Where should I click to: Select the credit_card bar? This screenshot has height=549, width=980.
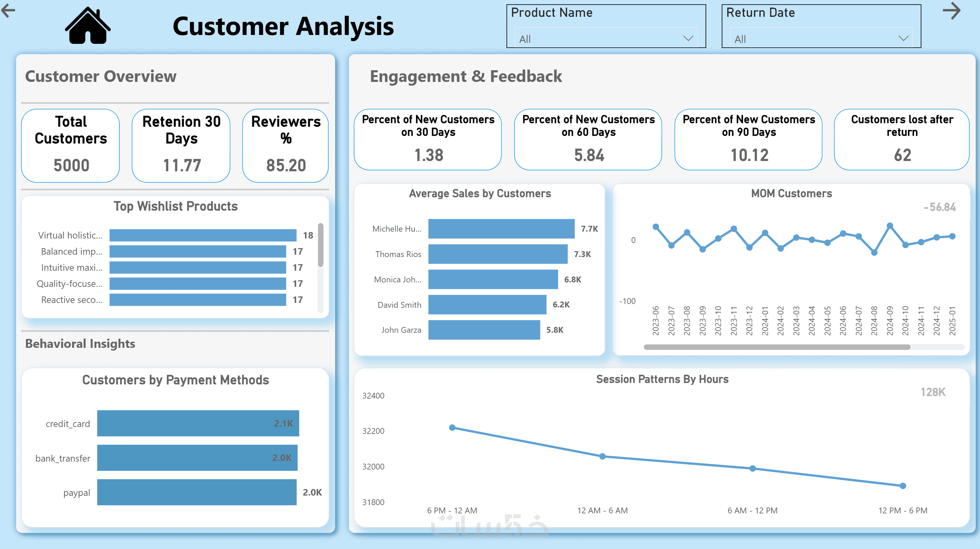tap(198, 423)
